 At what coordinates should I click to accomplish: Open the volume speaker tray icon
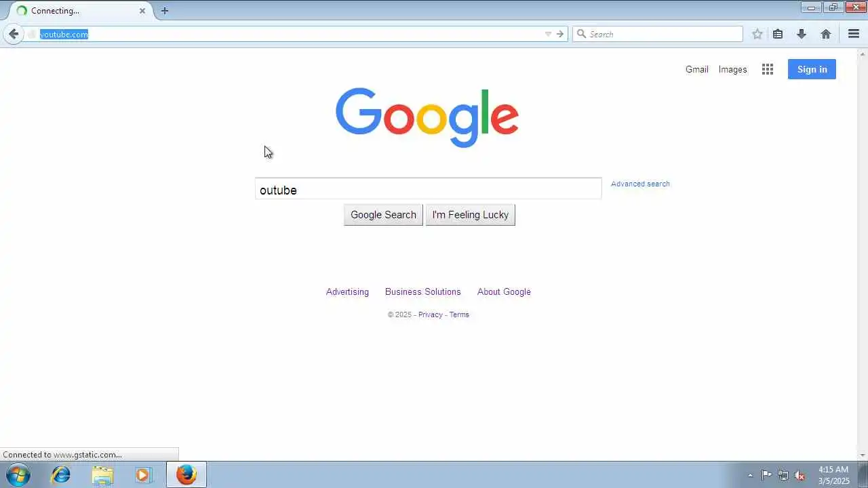click(800, 475)
